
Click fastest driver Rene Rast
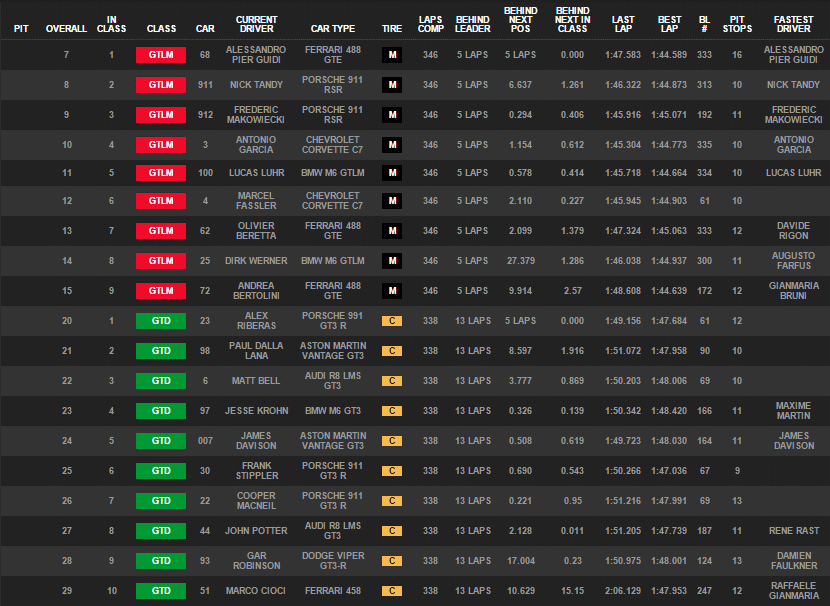[x=794, y=531]
